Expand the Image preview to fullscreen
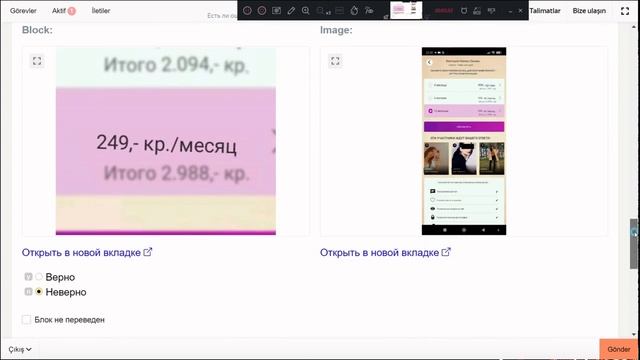Viewport: 640px width, 360px height. click(335, 61)
